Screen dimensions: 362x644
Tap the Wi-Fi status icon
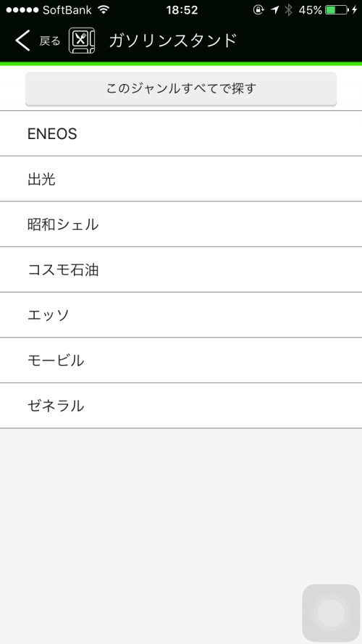pyautogui.click(x=104, y=10)
